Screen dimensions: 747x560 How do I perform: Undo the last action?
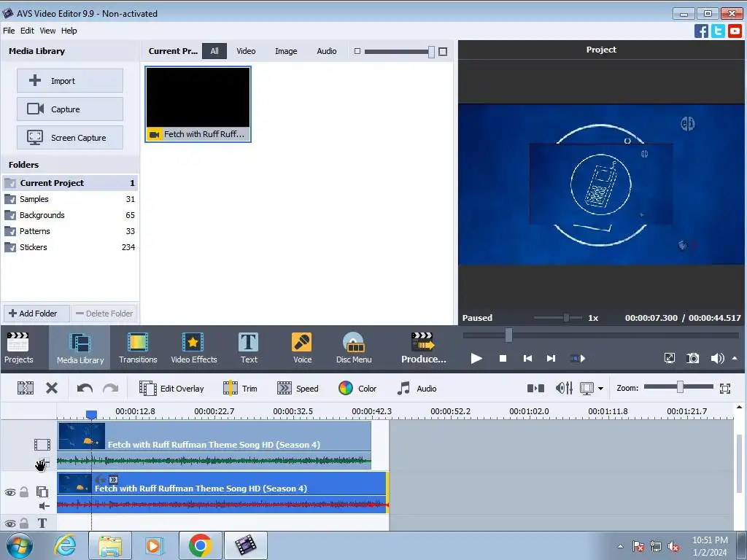point(85,388)
